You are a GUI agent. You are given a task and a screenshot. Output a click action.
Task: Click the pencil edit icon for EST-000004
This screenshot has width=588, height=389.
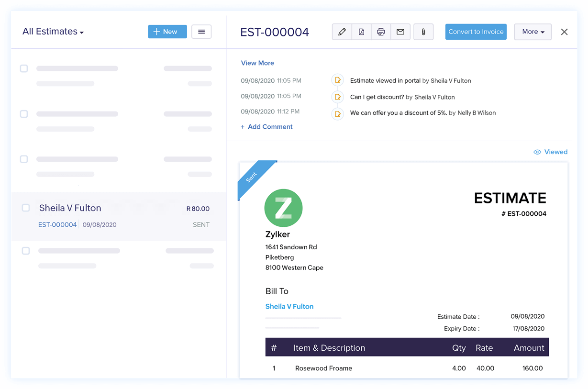tap(342, 32)
